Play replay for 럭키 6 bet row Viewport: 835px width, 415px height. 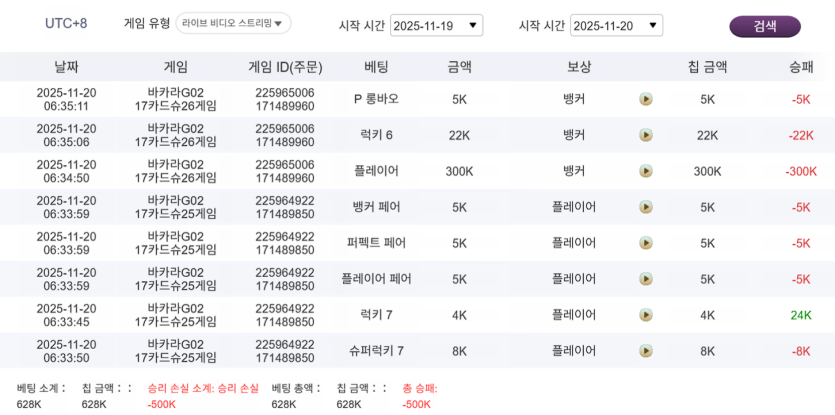(x=646, y=135)
